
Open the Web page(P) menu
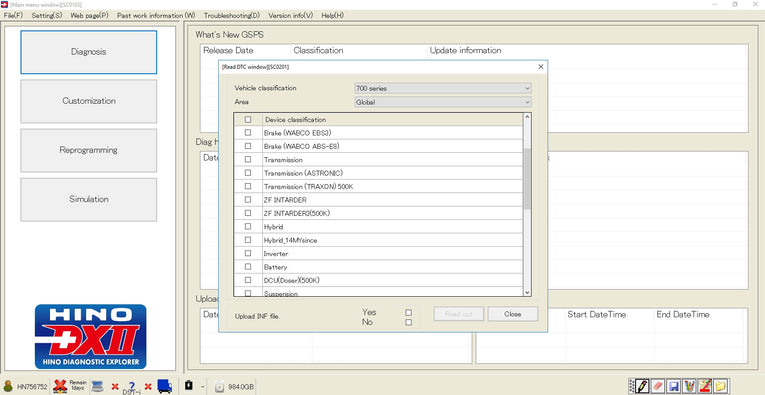[90, 15]
